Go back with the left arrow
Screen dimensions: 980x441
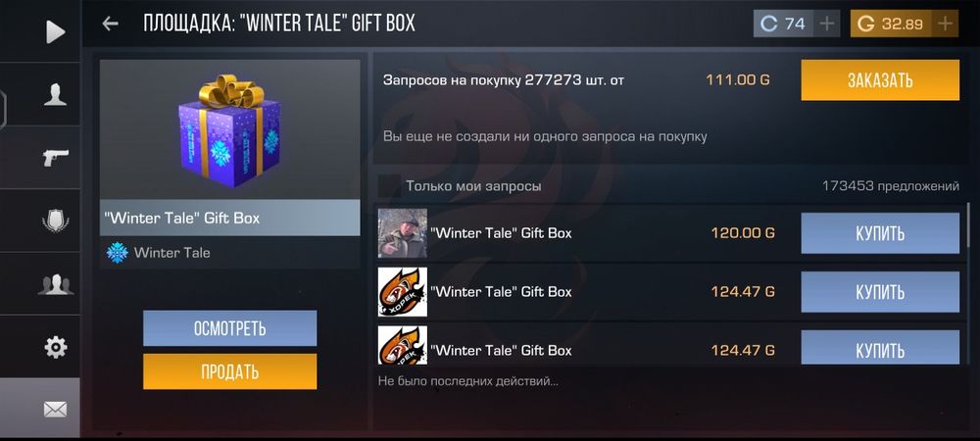tap(111, 24)
